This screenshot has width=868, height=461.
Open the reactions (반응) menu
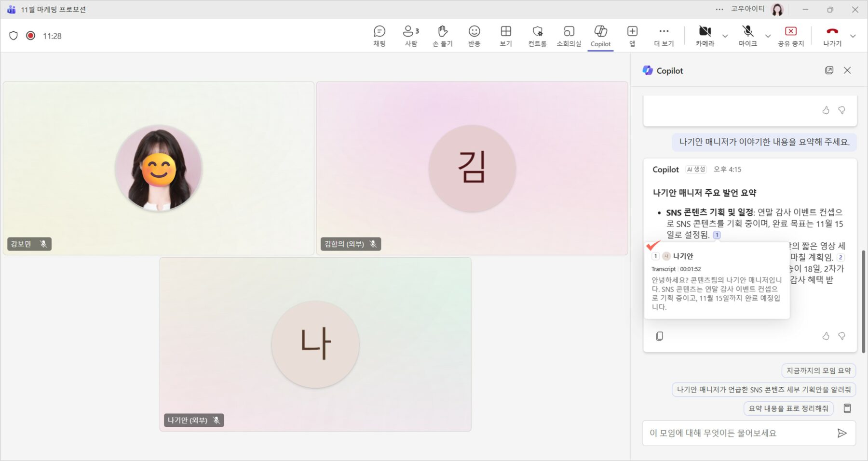tap(474, 36)
